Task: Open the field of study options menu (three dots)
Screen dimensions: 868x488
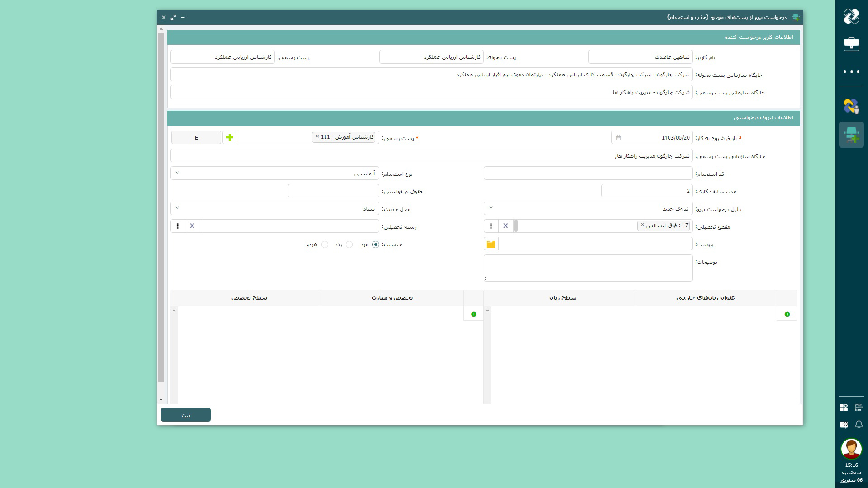Action: pos(178,226)
